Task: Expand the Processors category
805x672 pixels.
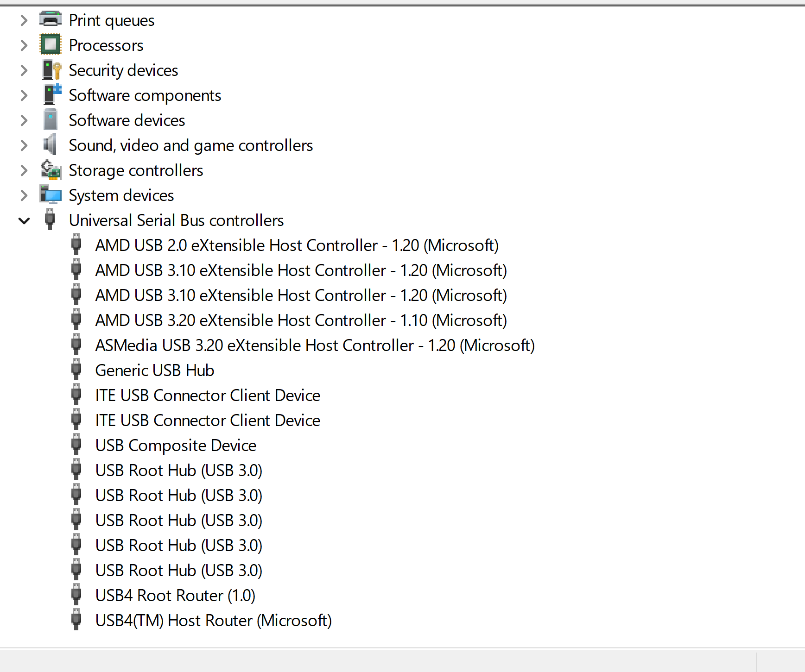Action: [x=24, y=45]
